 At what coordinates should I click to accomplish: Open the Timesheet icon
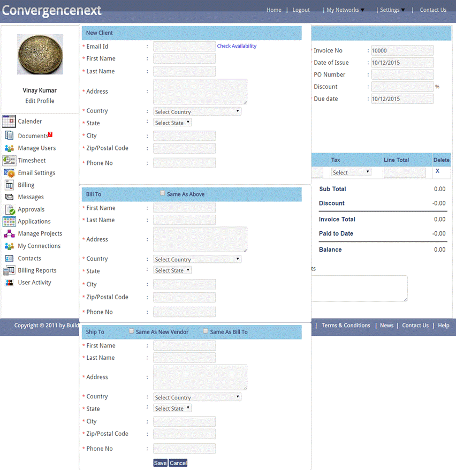(9, 160)
